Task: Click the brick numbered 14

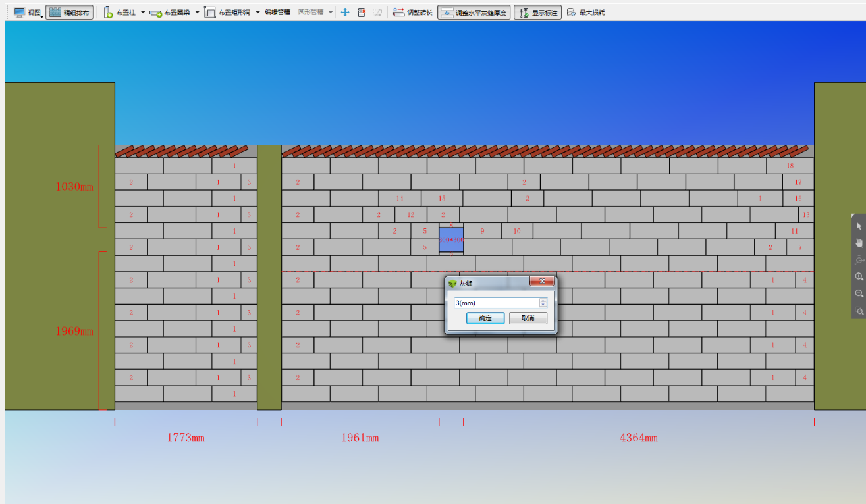Action: (x=400, y=198)
